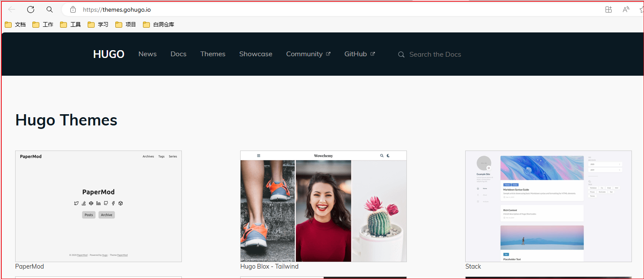Click the HUGO logo
The image size is (644, 279).
(109, 54)
